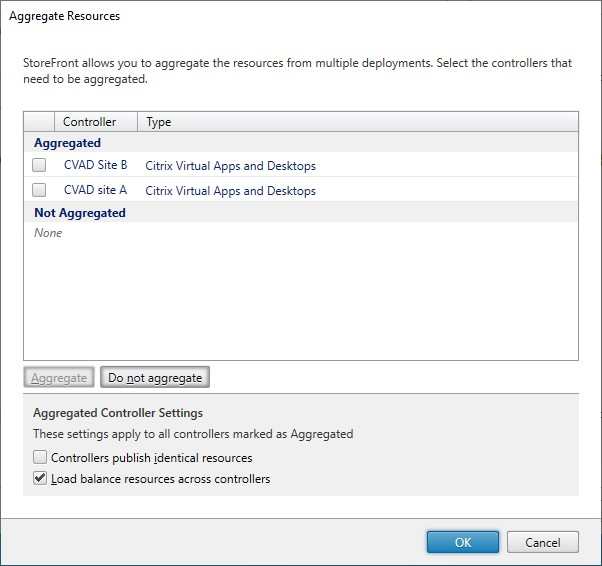Click the OK button

click(463, 542)
